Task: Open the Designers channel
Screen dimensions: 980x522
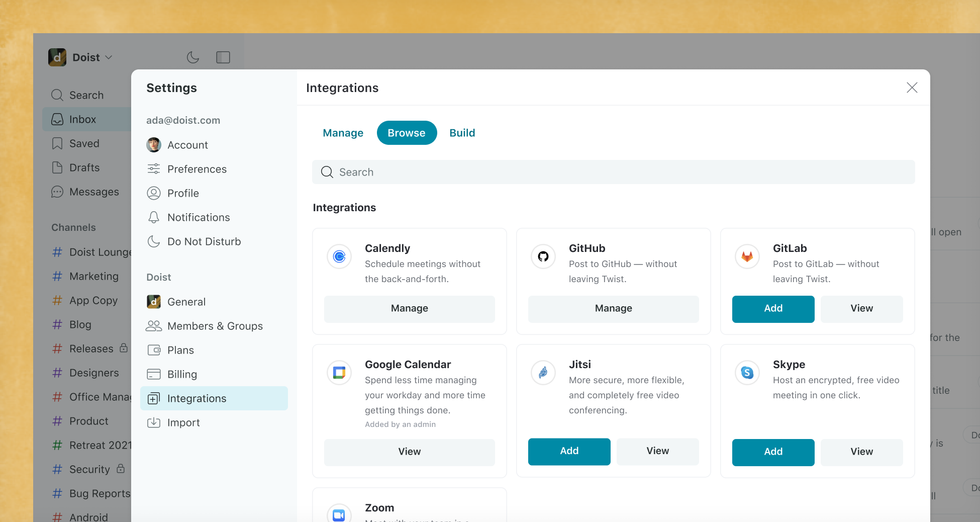Action: 86,373
